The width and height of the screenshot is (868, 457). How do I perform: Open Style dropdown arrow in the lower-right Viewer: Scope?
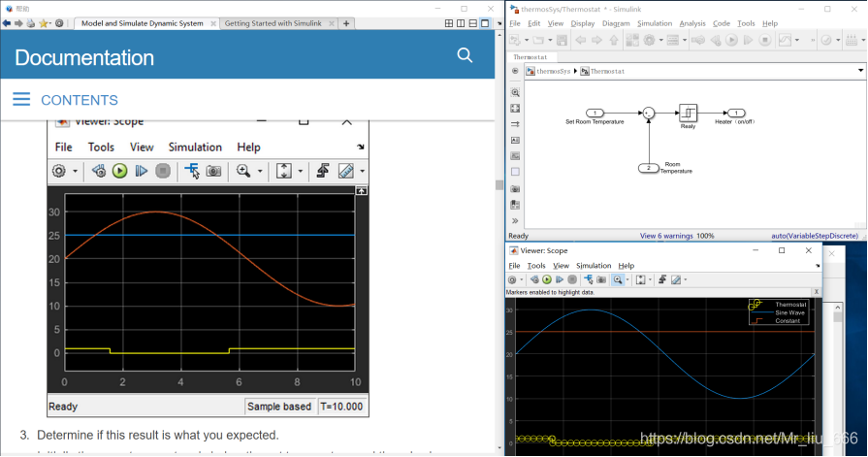686,279
